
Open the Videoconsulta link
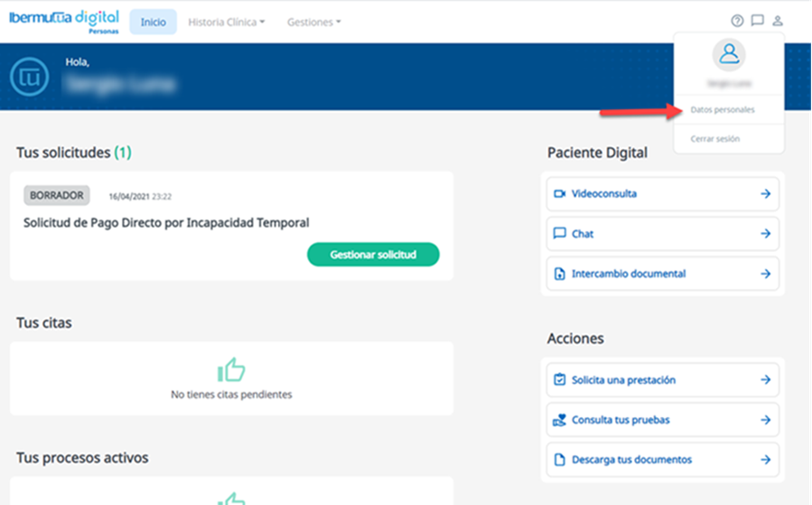(605, 194)
